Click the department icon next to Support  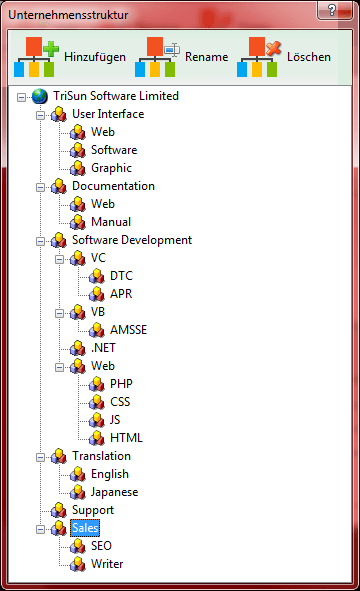(59, 510)
